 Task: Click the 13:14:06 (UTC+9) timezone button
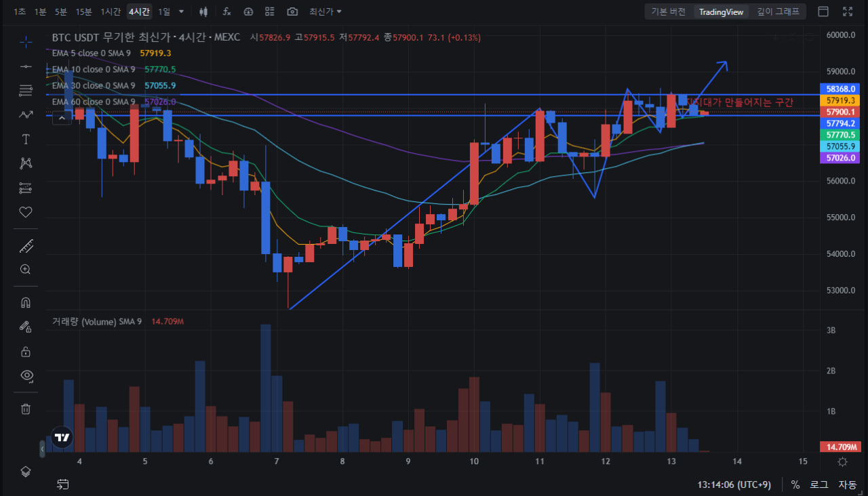pyautogui.click(x=735, y=484)
